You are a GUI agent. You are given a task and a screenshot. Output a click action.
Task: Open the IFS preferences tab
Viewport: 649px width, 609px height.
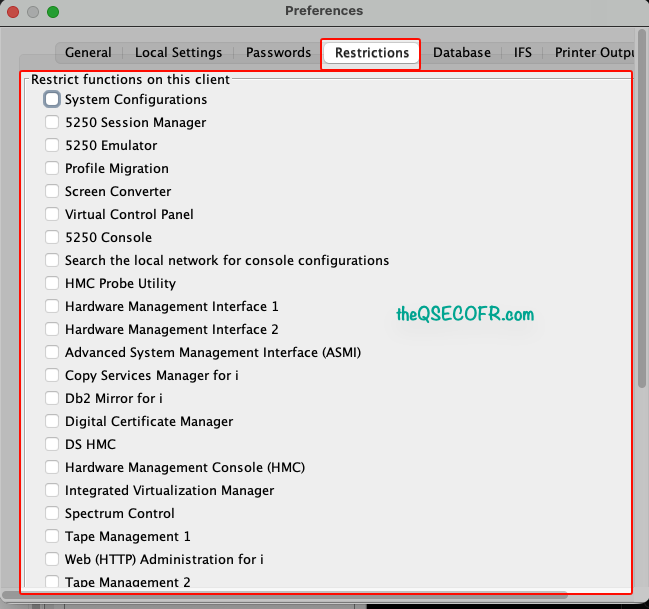(x=522, y=53)
